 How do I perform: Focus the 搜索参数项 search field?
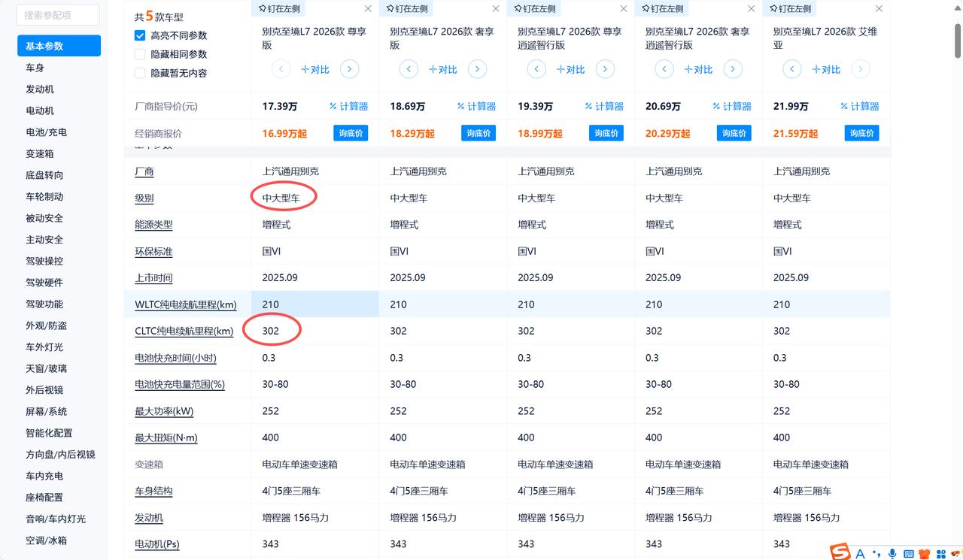pos(58,15)
